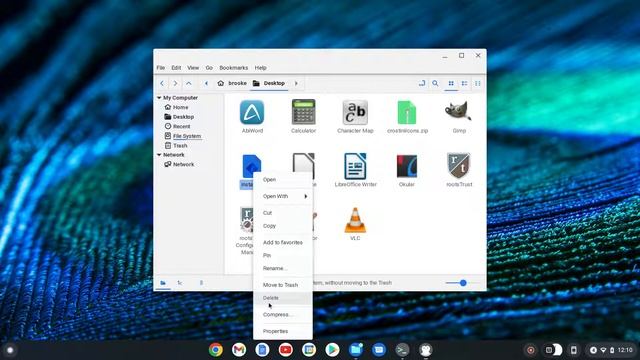This screenshot has width=640, height=360.
Task: Choose Add to favorites
Action: pos(283,242)
